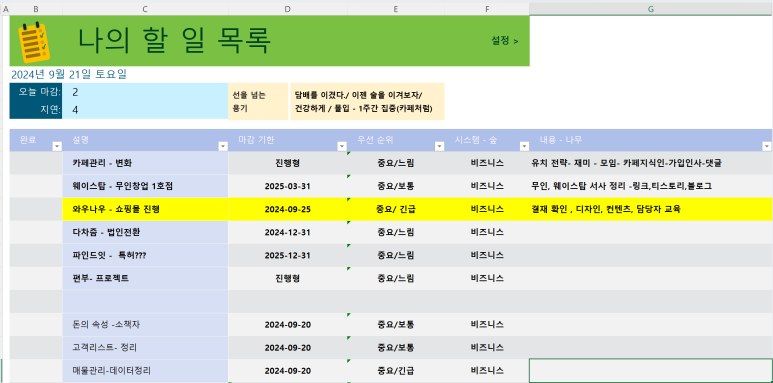Select column C header

(145, 9)
